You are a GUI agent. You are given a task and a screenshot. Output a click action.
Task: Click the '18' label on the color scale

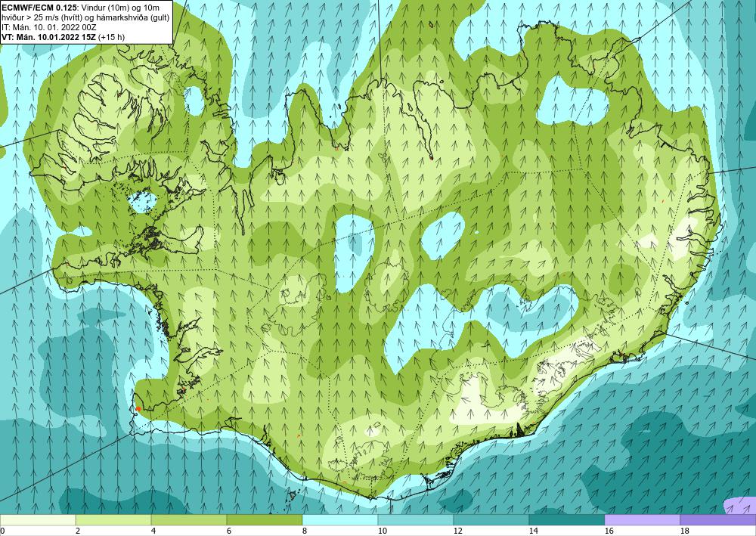[684, 531]
